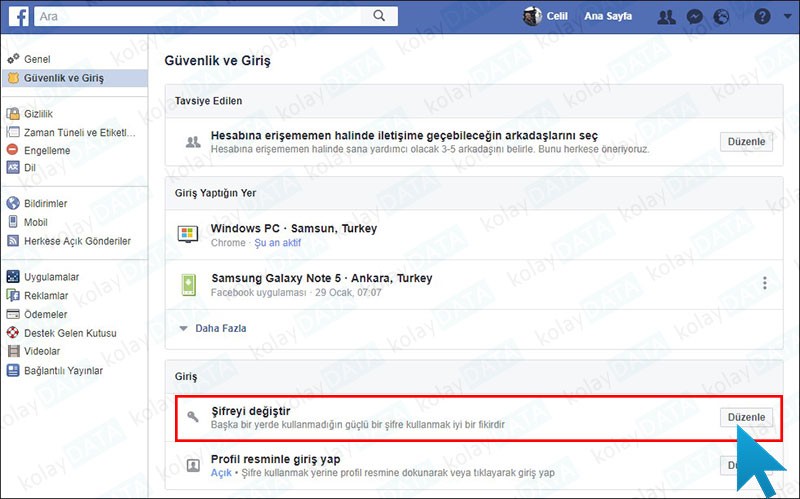Open Reklamlar settings

[x=46, y=296]
